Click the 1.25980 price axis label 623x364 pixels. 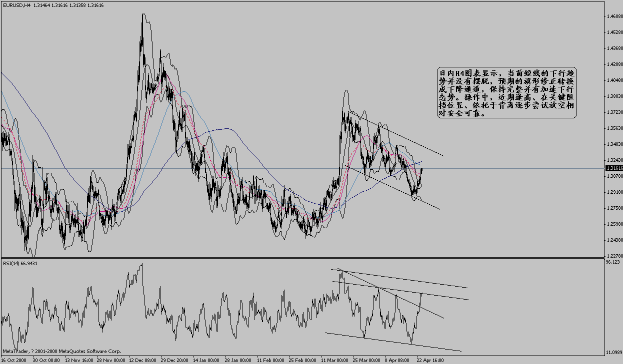tap(613, 224)
